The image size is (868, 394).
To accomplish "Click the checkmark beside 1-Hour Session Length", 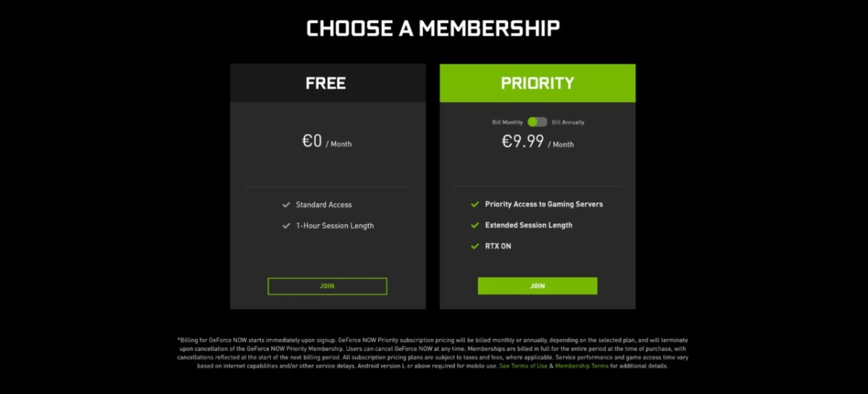I will [x=286, y=226].
